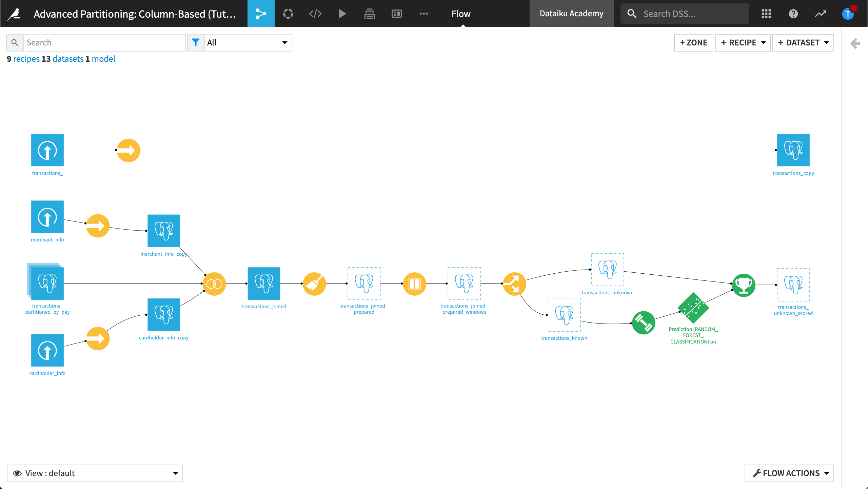Open the Dataiku Academy project menu
The height and width of the screenshot is (489, 868).
coord(571,14)
